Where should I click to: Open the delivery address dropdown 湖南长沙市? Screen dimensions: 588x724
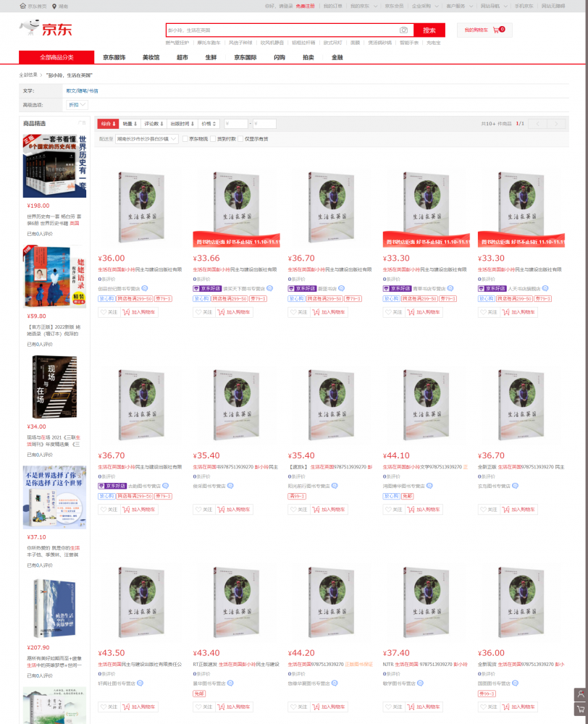click(x=147, y=139)
